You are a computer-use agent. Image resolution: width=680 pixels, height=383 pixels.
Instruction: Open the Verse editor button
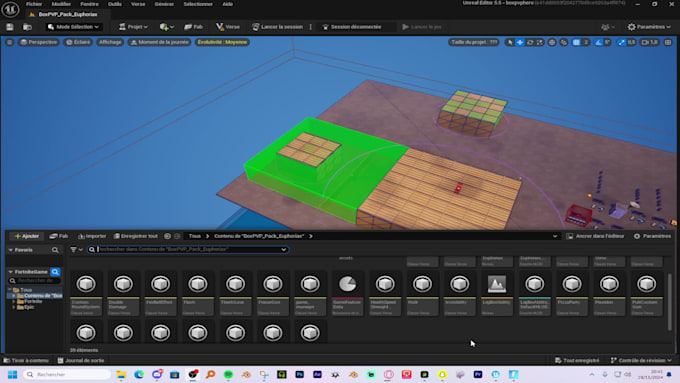coord(228,27)
